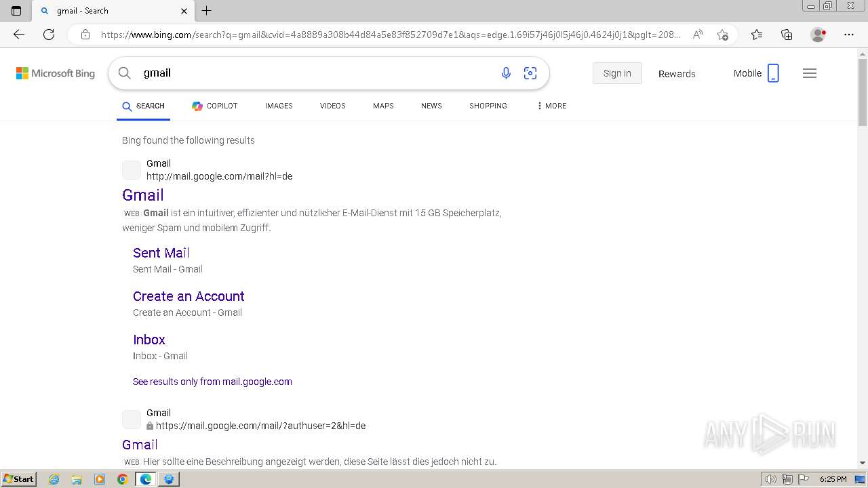Click the Microsoft Bing logo
Viewport: 868px width, 488px height.
click(56, 73)
